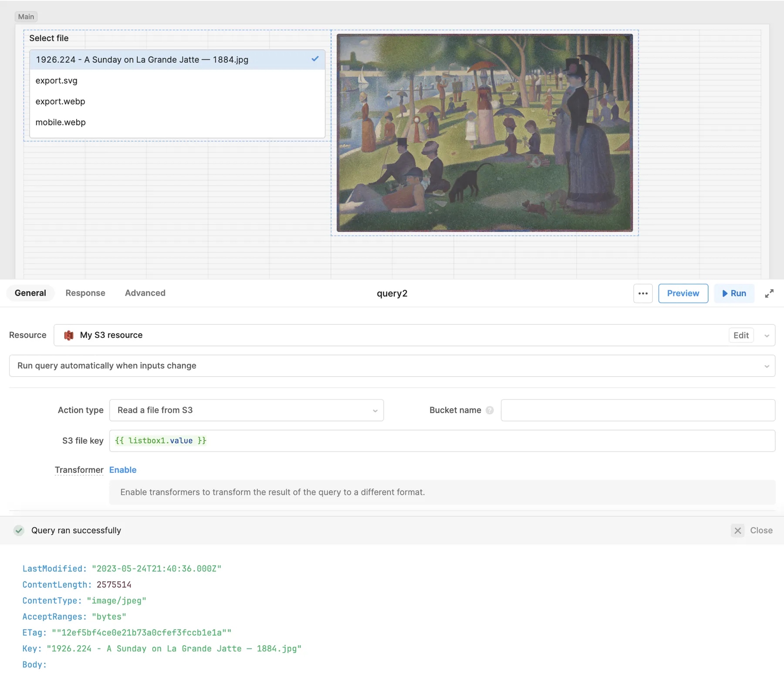Click the S3 resource bucket icon
Screen dimensions: 784x687
pos(69,335)
